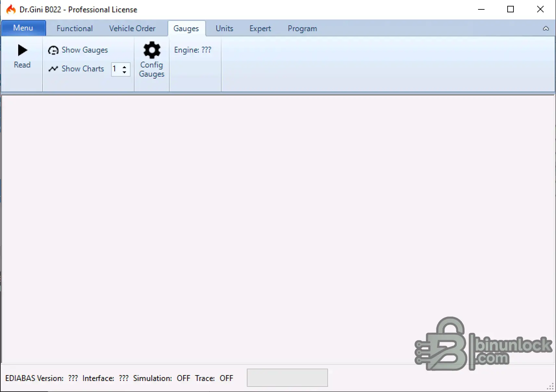Click the EDIABAS Version status text

coord(42,378)
